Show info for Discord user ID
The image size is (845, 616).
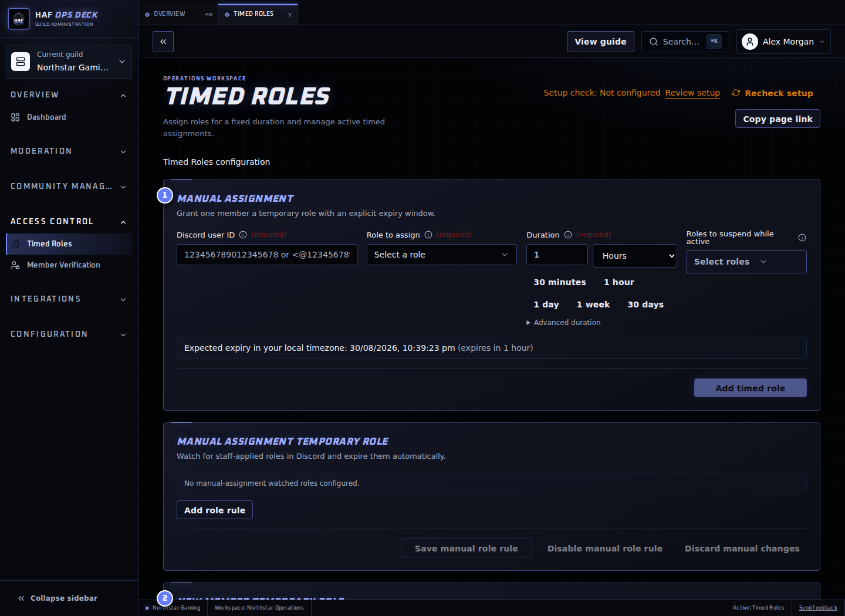coord(243,235)
